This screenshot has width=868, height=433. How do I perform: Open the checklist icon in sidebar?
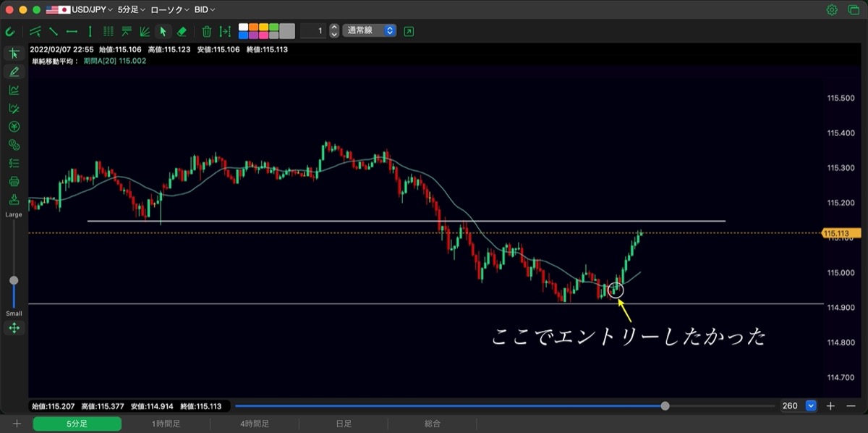[14, 163]
